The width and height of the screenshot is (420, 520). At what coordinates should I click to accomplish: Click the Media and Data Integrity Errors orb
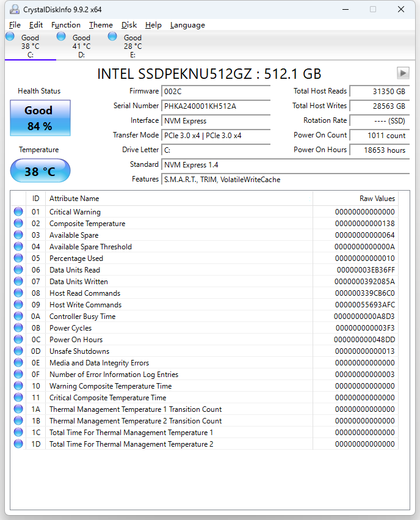[x=18, y=362]
